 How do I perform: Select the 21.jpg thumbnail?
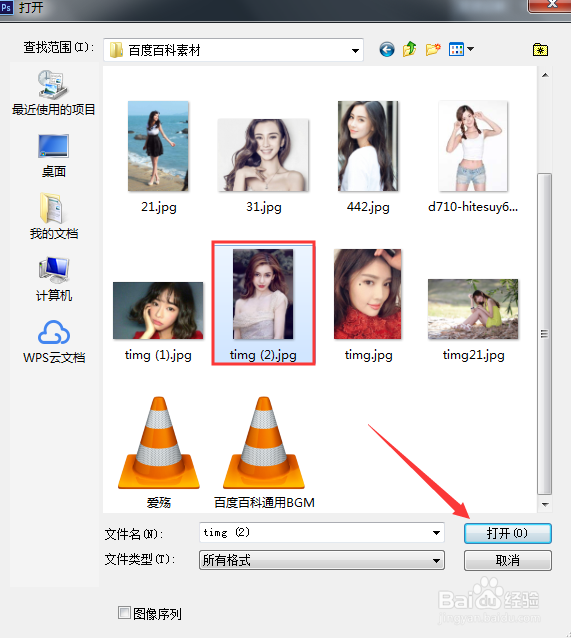point(158,146)
